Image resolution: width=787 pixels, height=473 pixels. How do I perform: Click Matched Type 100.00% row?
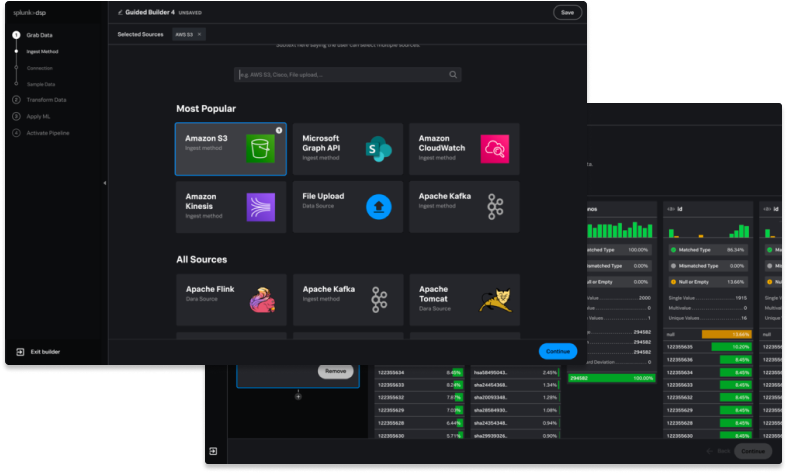(619, 250)
